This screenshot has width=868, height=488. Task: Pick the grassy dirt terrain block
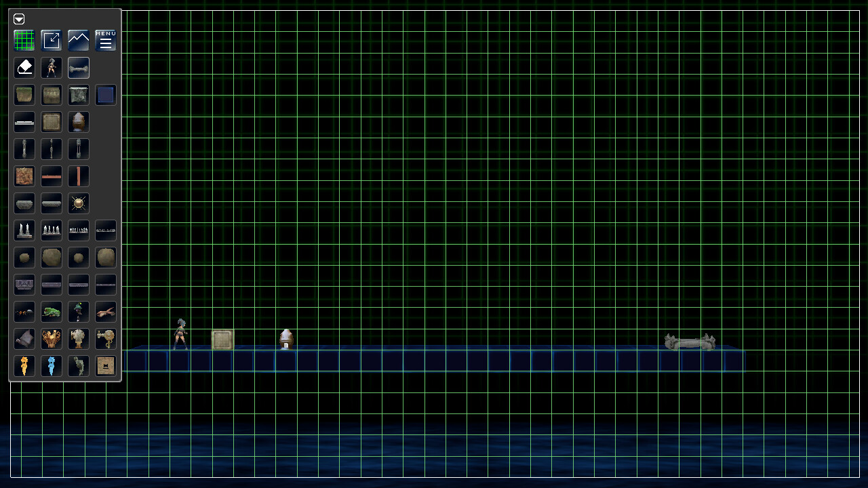tap(24, 95)
